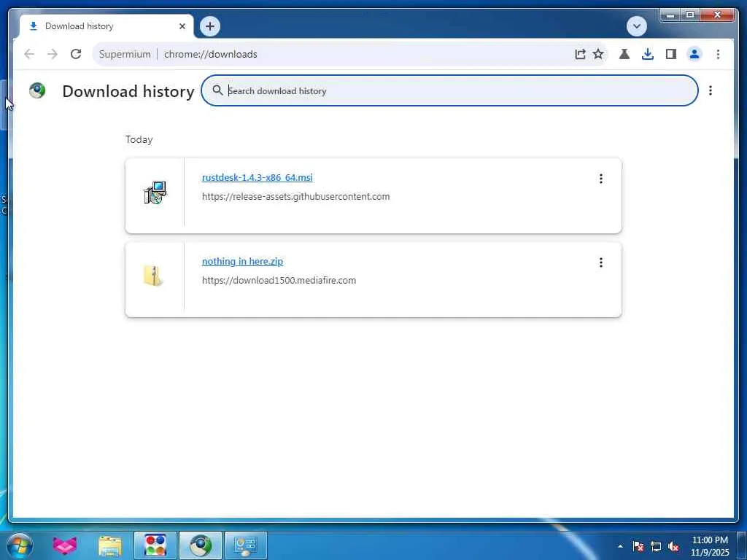
Task: Open the toolbar downloads tray icon
Action: click(648, 54)
